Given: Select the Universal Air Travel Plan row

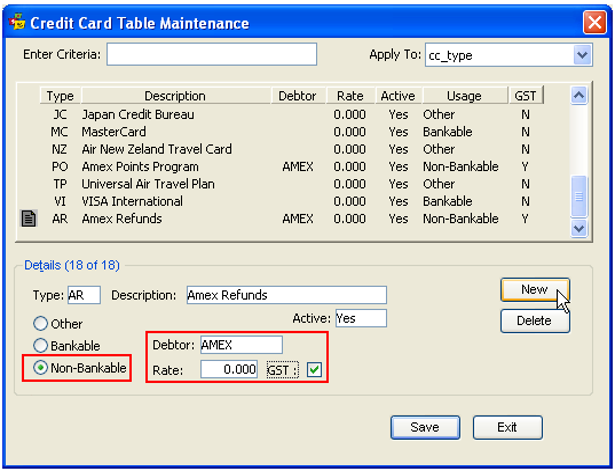Looking at the screenshot, I should pos(290,184).
